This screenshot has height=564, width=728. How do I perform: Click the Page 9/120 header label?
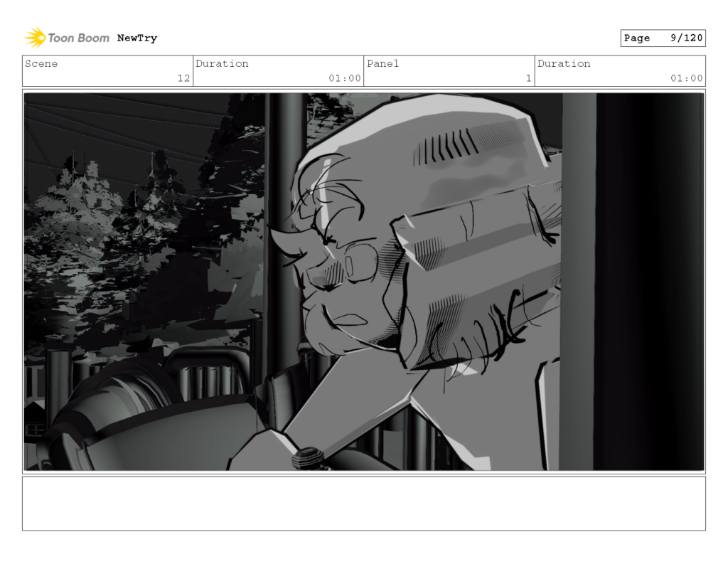point(663,38)
